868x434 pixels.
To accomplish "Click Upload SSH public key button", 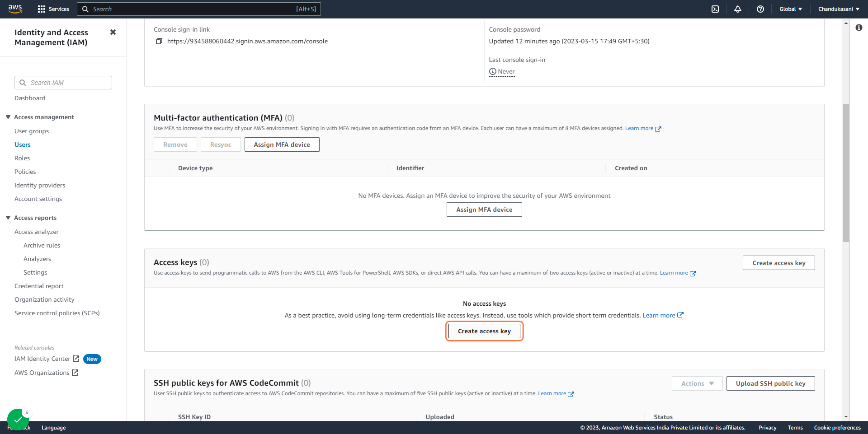I will pos(771,383).
